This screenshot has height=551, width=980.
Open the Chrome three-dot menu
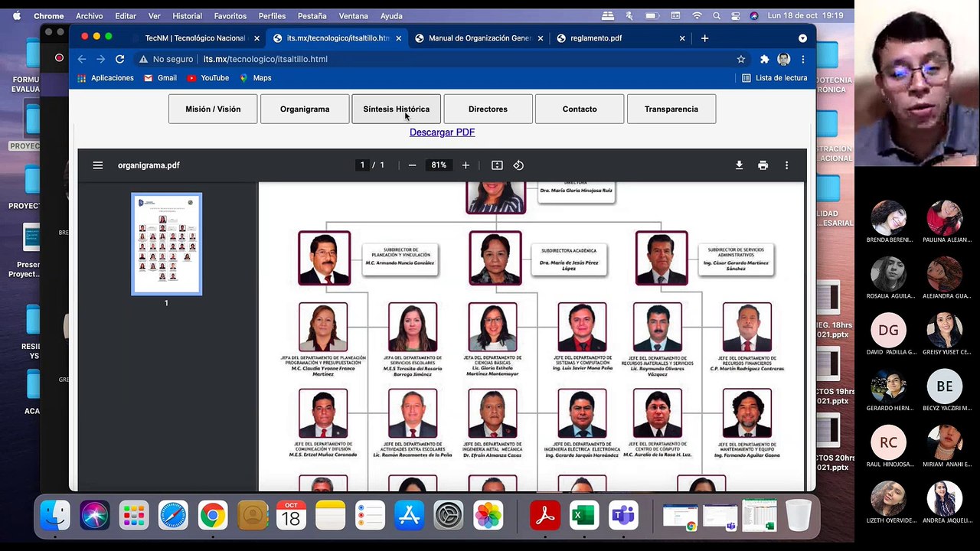[802, 59]
